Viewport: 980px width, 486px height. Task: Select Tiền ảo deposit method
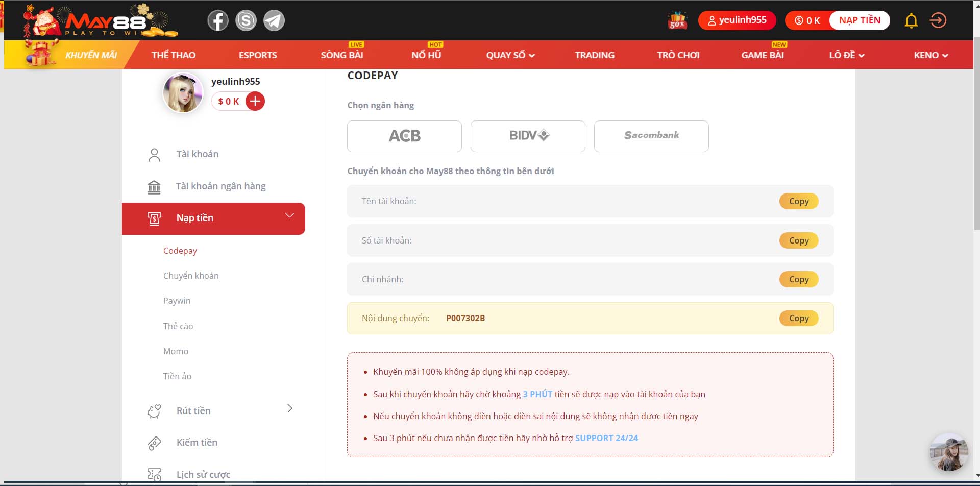[x=177, y=376]
